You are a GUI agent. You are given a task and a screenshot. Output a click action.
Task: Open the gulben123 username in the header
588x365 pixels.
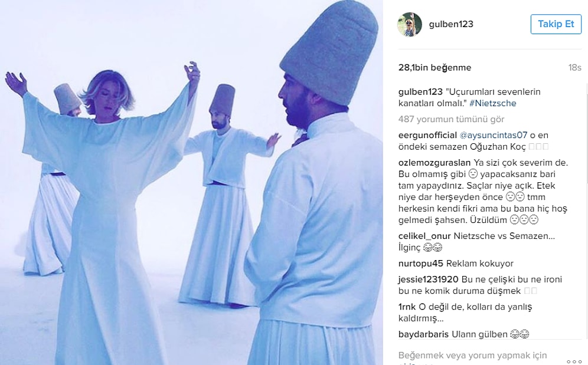pos(451,24)
